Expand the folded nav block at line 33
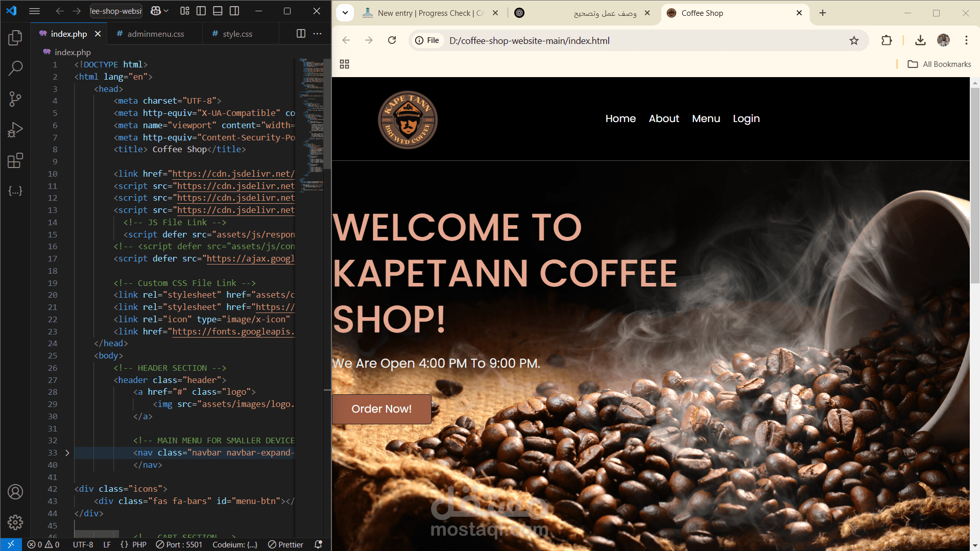The image size is (980, 551). pos(67,453)
